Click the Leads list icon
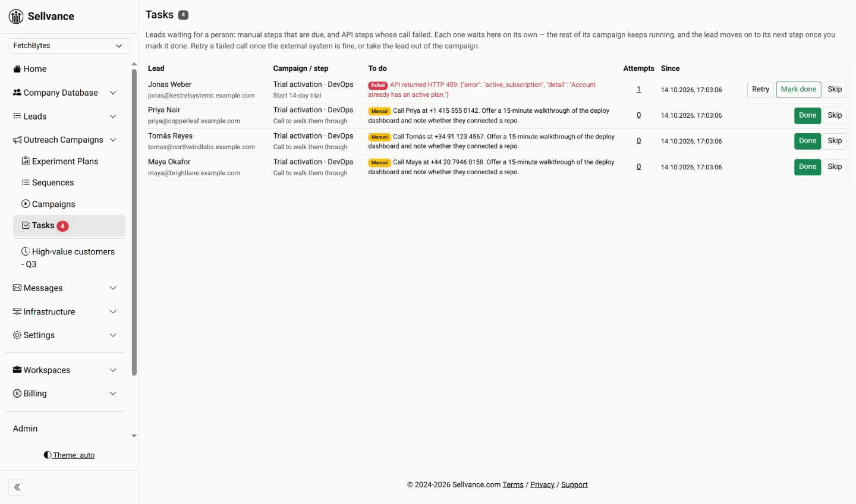This screenshot has width=856, height=504. 17,116
